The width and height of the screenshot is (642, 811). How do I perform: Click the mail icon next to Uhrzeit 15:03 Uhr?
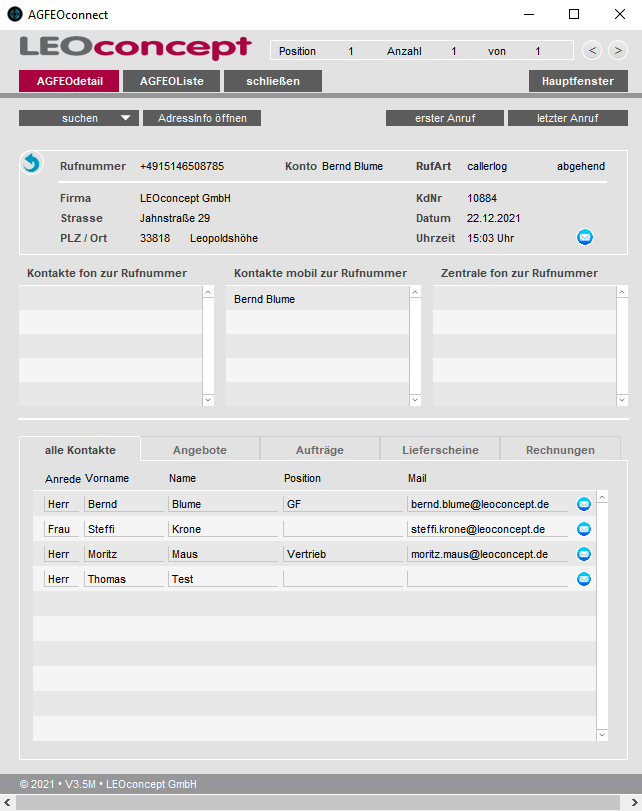pyautogui.click(x=585, y=237)
